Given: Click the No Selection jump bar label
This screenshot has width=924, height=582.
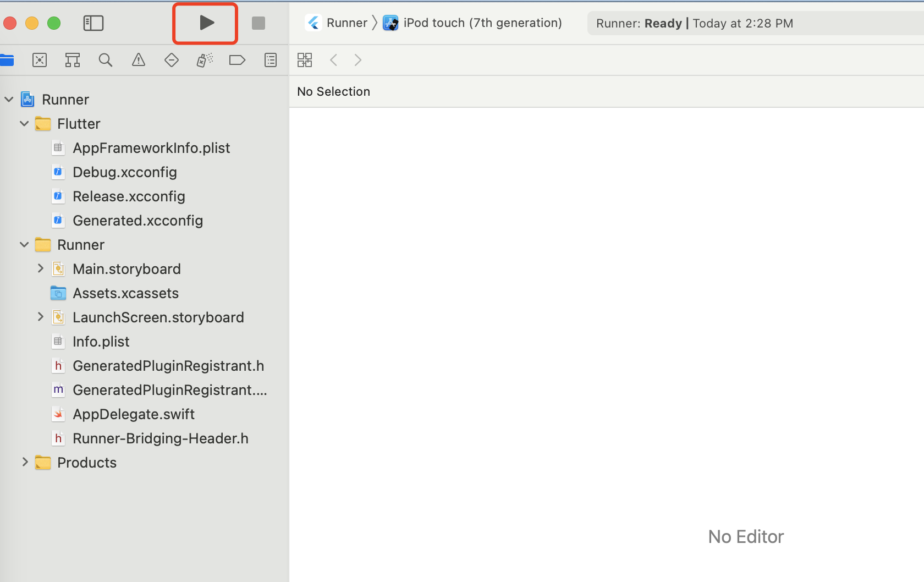Looking at the screenshot, I should point(333,92).
